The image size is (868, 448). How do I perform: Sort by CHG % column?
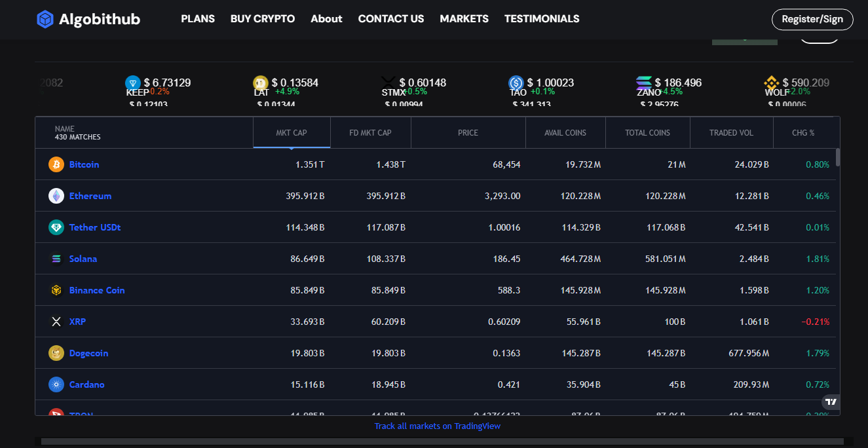(x=803, y=132)
